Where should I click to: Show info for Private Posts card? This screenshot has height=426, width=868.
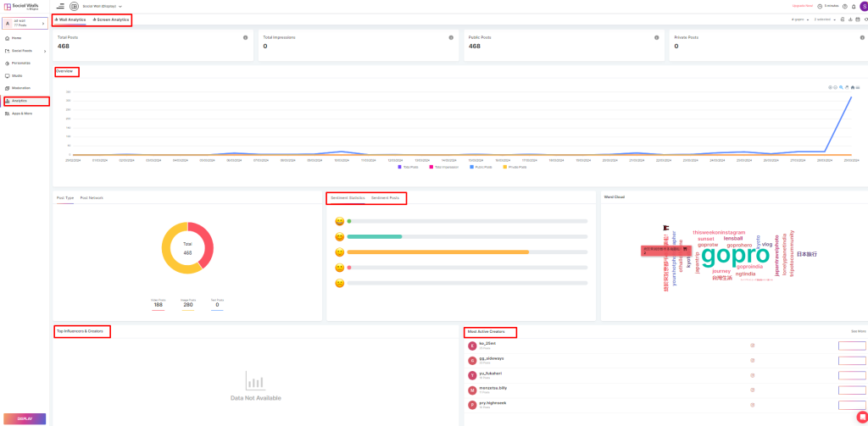coord(862,37)
